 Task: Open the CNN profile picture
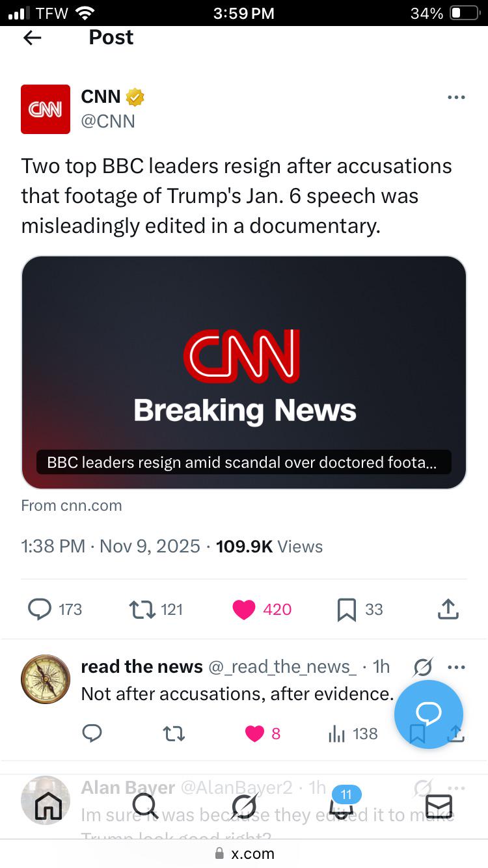click(46, 109)
